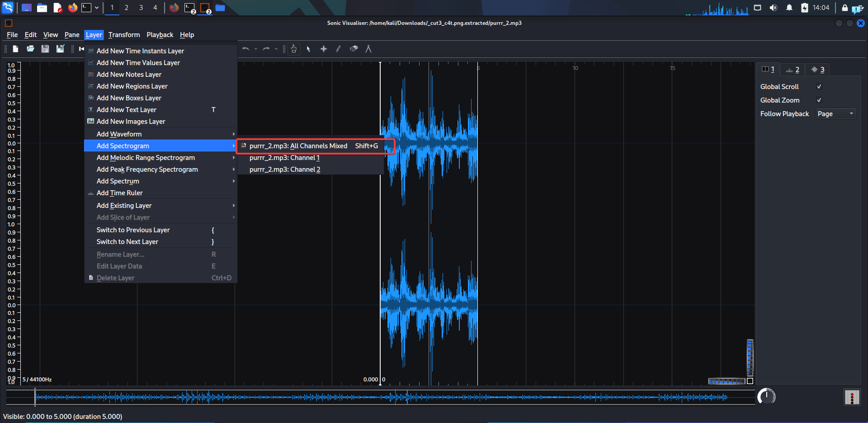
Task: Open the terminal emulator launcher
Action: click(86, 8)
